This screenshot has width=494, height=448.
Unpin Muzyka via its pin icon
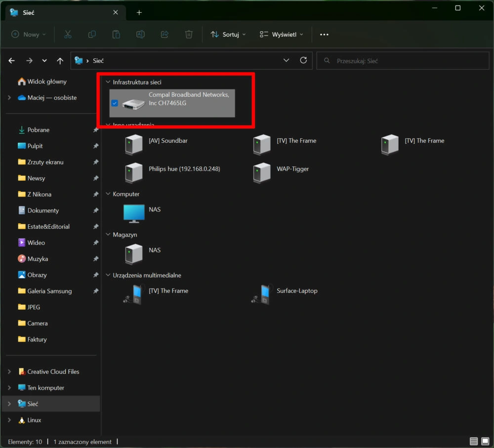(x=96, y=259)
